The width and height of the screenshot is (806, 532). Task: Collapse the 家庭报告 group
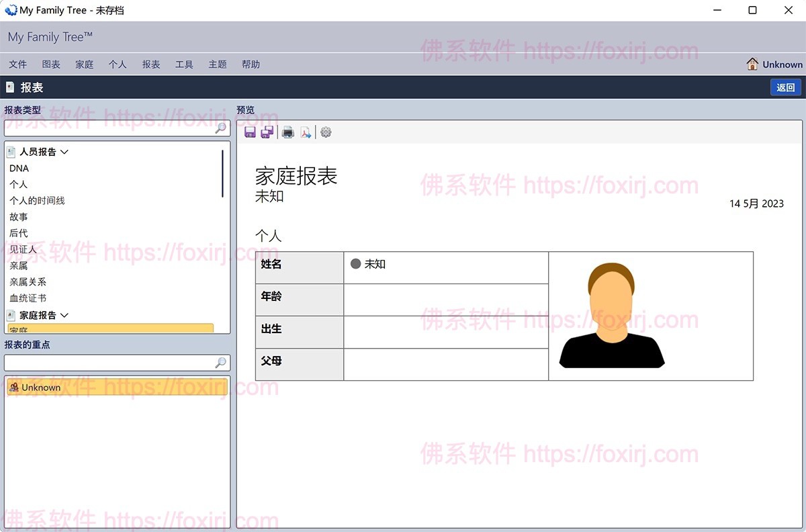coord(64,315)
